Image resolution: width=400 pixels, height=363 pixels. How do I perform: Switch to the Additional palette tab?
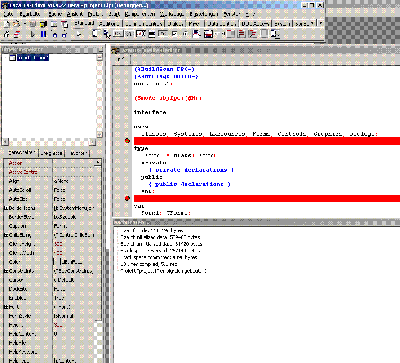point(109,24)
